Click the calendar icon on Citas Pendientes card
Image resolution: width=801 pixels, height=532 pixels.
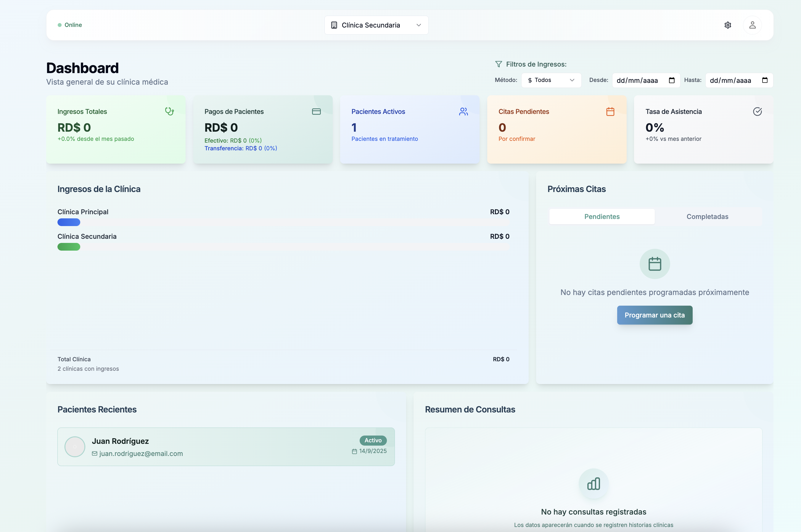coord(610,111)
